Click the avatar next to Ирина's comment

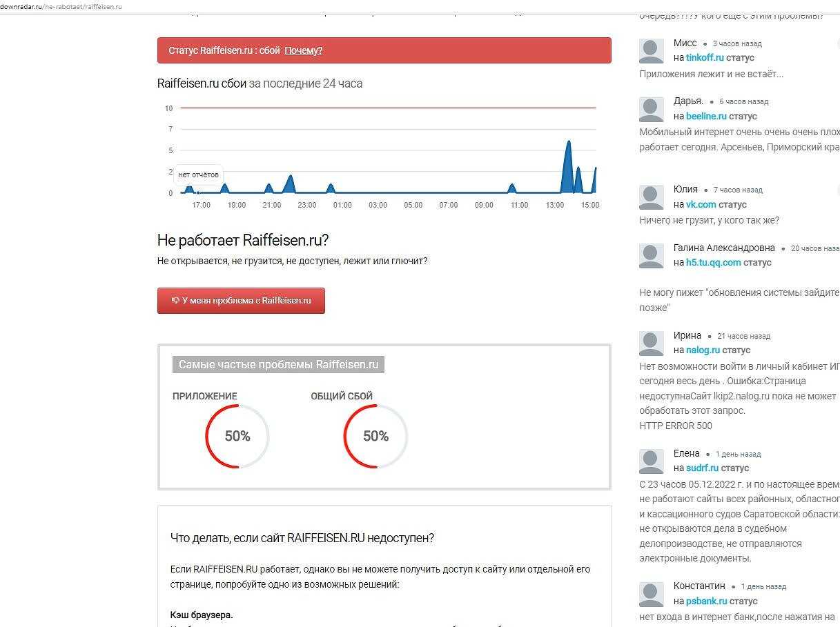[651, 343]
